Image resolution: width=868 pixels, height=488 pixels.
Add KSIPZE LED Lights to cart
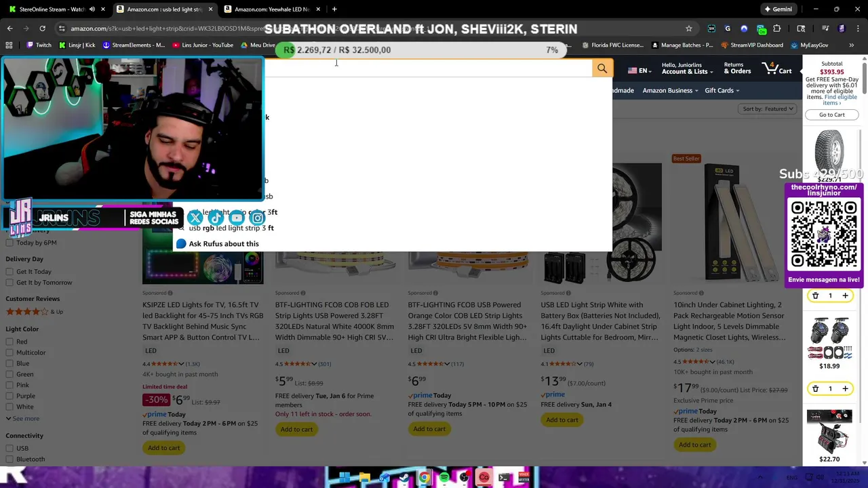(163, 448)
